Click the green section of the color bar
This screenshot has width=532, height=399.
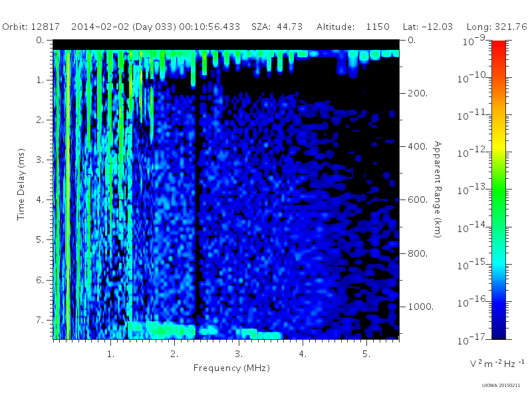click(x=498, y=197)
